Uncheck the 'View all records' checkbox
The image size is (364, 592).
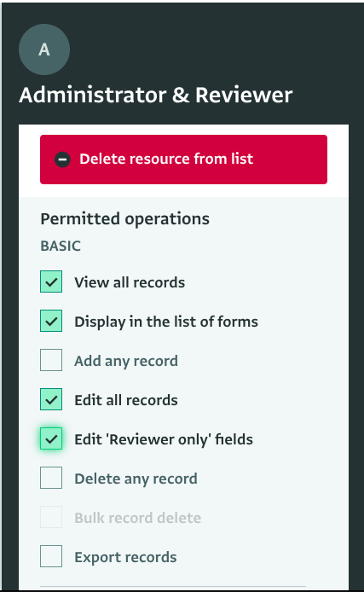(51, 281)
